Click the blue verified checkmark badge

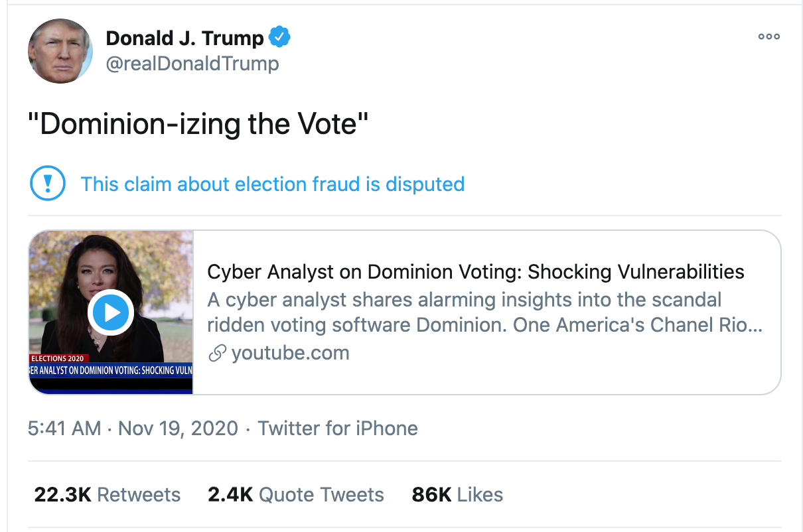[x=279, y=38]
